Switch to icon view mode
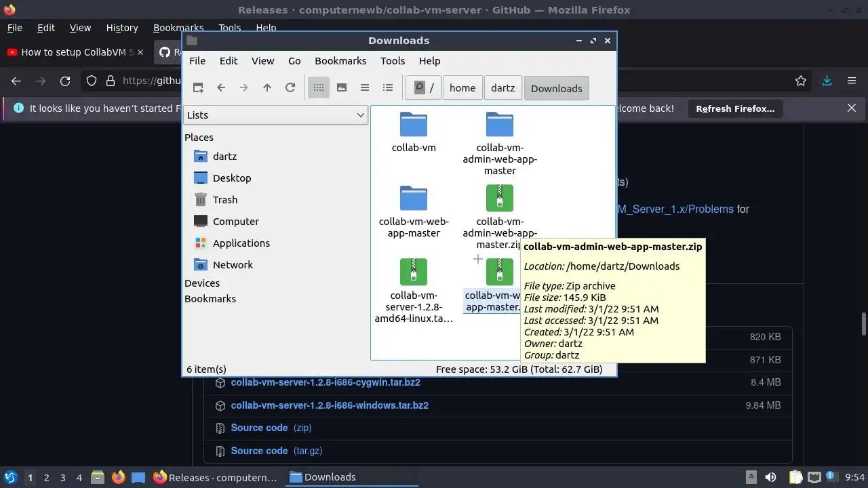Viewport: 868px width, 488px height. 319,87
